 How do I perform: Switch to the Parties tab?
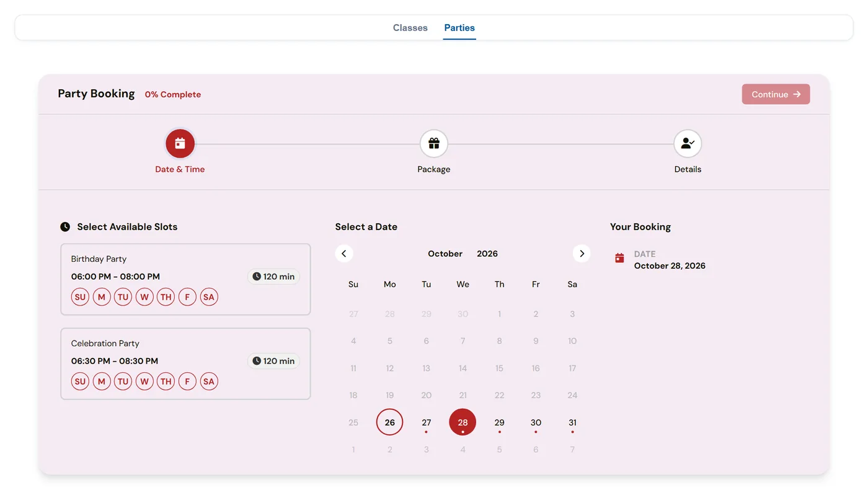(459, 28)
